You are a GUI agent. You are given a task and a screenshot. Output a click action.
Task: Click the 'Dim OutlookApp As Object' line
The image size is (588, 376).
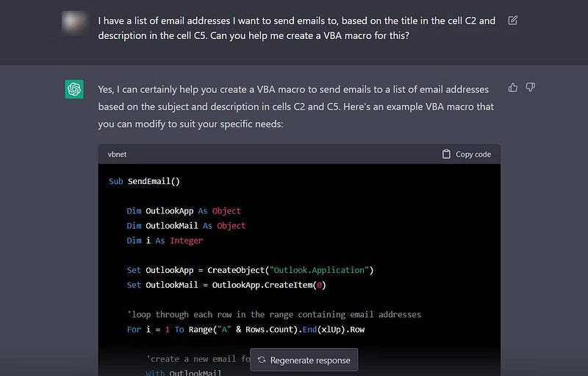pyautogui.click(x=184, y=211)
